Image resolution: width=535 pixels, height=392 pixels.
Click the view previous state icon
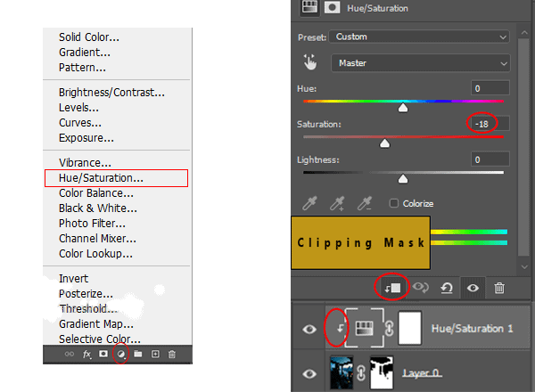(x=421, y=288)
